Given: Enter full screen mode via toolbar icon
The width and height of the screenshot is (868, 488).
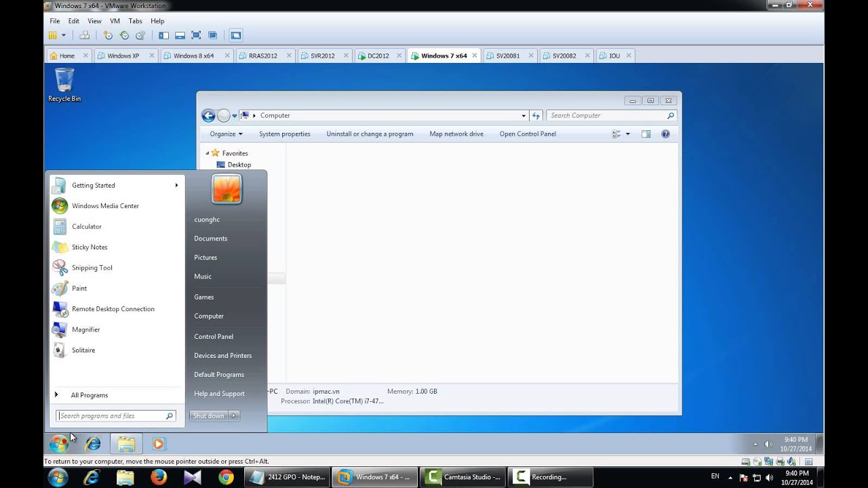Looking at the screenshot, I should (196, 35).
